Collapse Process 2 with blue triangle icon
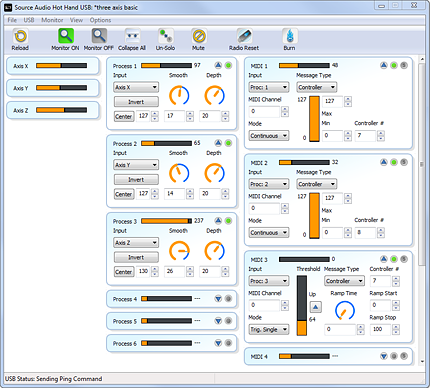The height and width of the screenshot is (388, 430). click(218, 143)
